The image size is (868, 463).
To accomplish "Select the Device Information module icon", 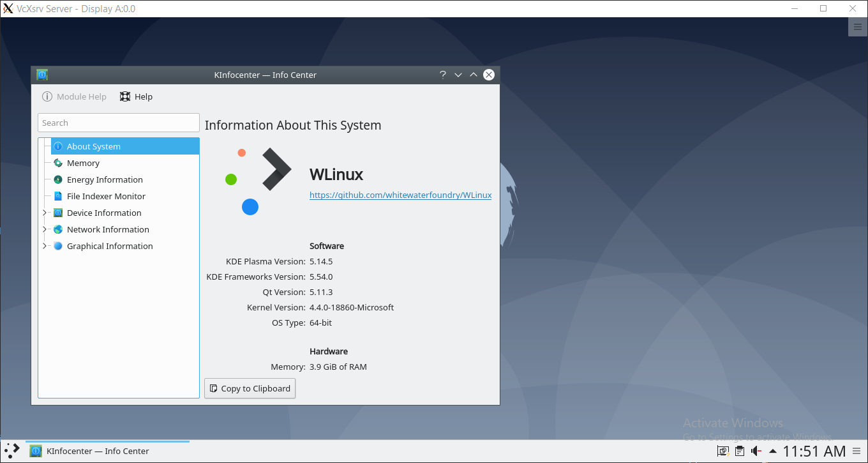I will click(58, 213).
